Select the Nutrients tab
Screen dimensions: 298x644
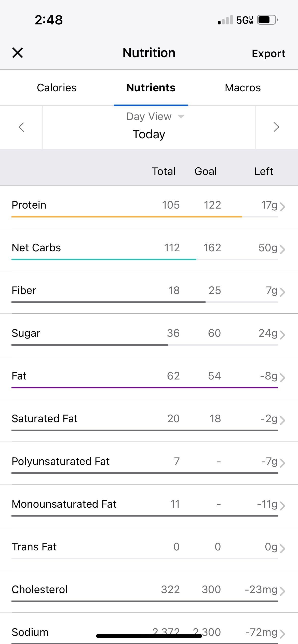coord(151,88)
